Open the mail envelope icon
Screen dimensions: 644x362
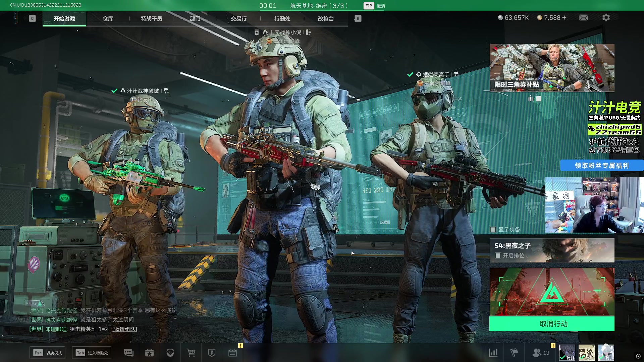click(x=584, y=17)
